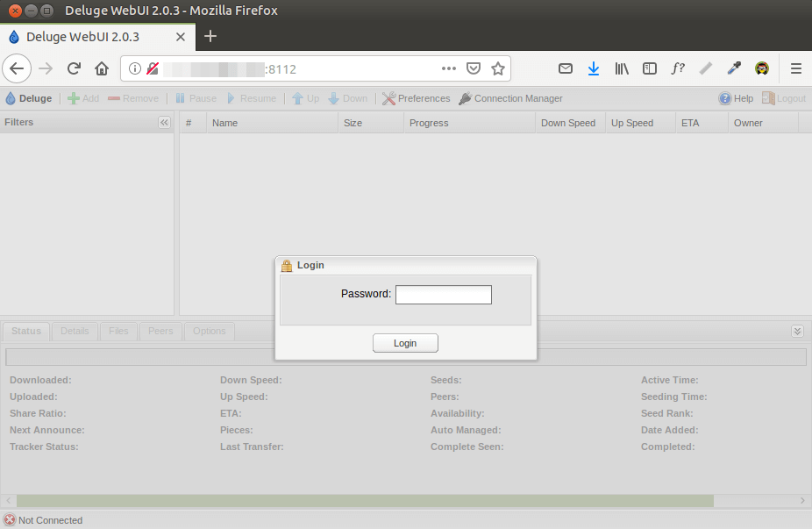
Task: Show Firefox library icon
Action: coord(622,68)
